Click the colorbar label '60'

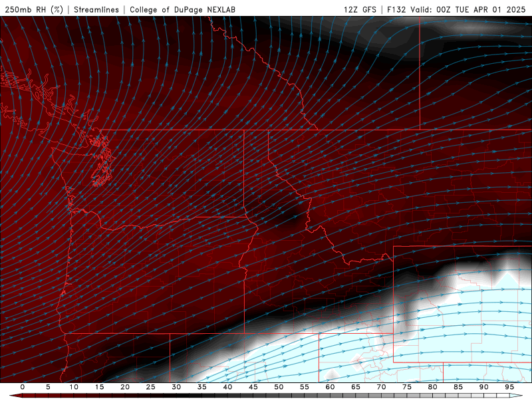[330, 387]
